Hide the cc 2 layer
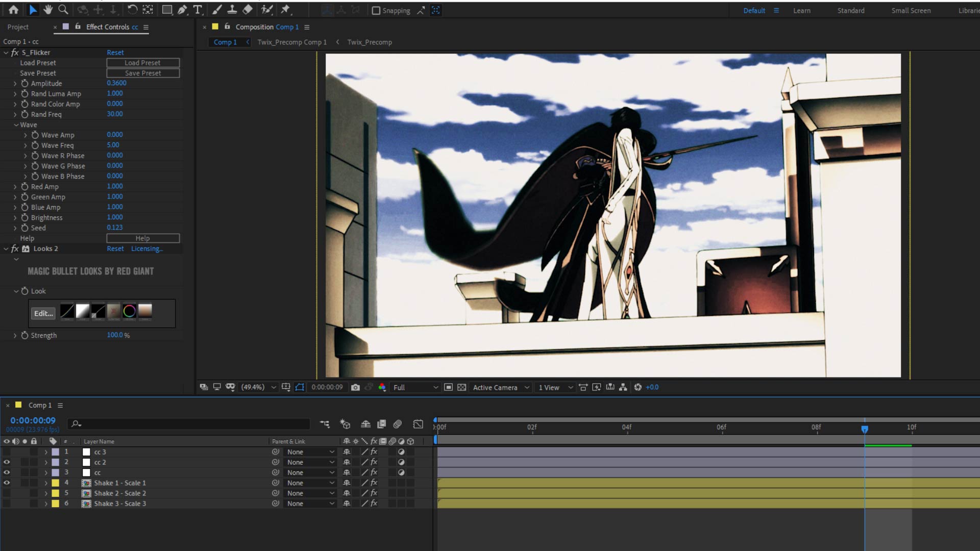Screen dimensions: 980x551 point(7,462)
